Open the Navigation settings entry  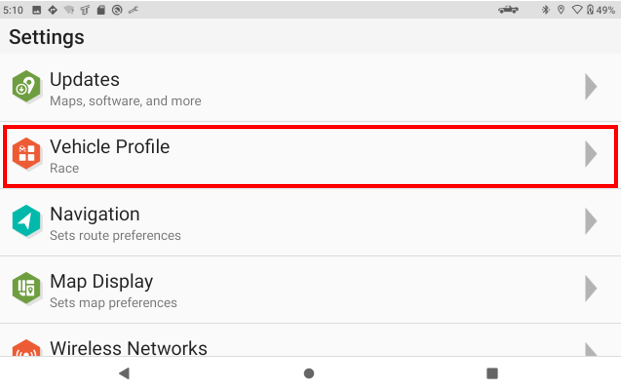311,222
